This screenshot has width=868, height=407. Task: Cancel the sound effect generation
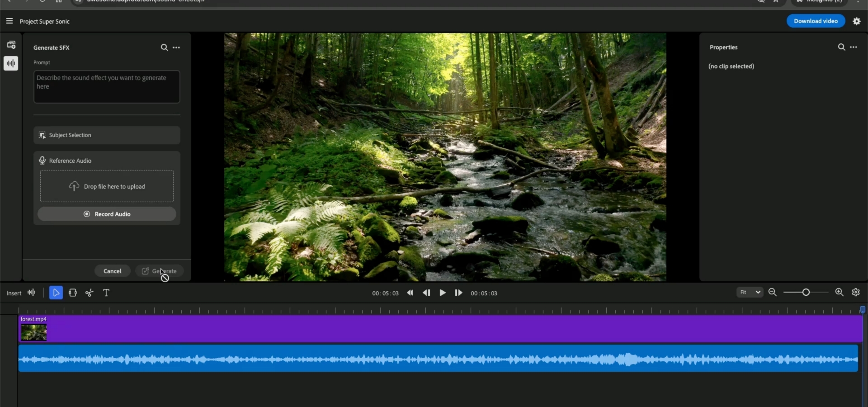coord(112,271)
